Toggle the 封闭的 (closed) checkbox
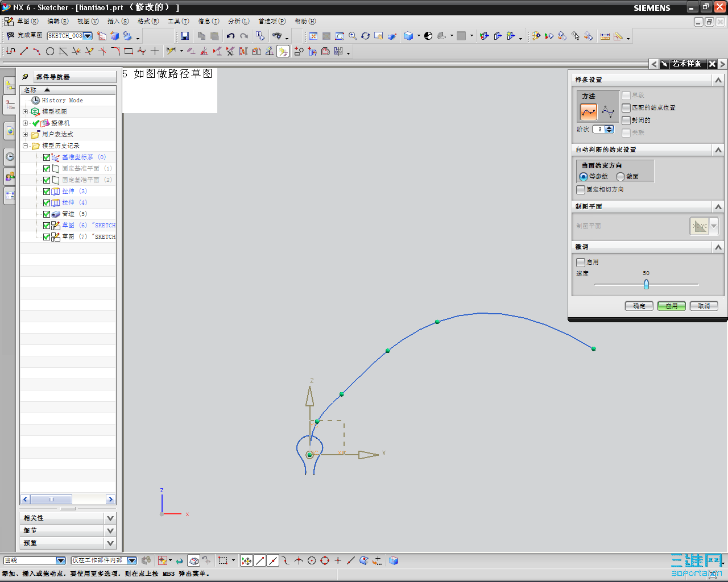Image resolution: width=728 pixels, height=582 pixels. coord(626,120)
